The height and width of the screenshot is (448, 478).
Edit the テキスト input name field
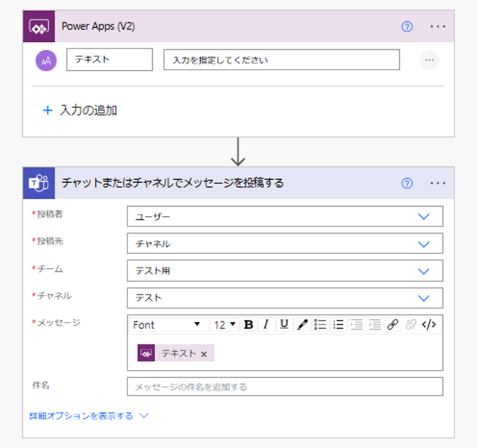coord(110,60)
